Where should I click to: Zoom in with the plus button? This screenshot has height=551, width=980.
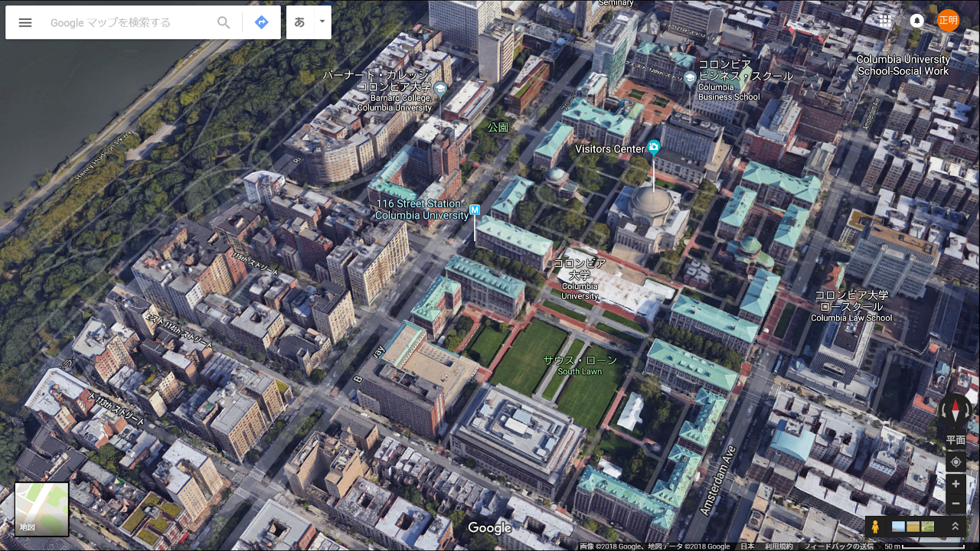[x=955, y=484]
